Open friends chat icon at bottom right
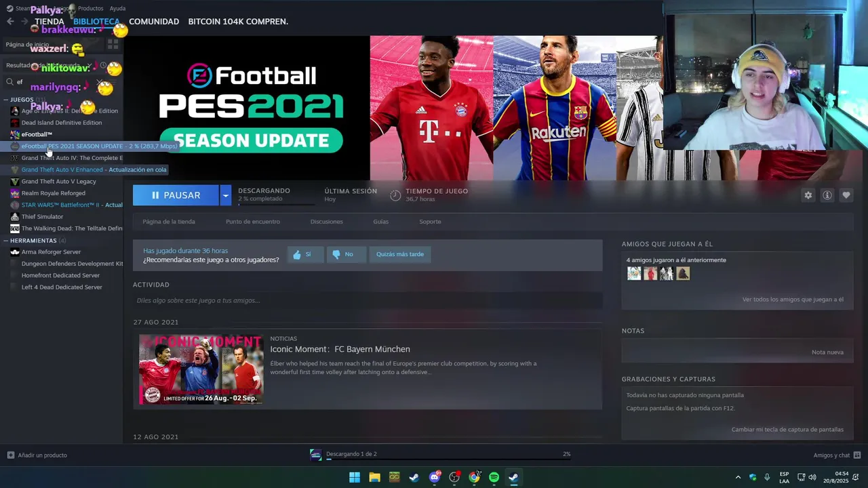The image size is (868, 488). click(x=857, y=455)
